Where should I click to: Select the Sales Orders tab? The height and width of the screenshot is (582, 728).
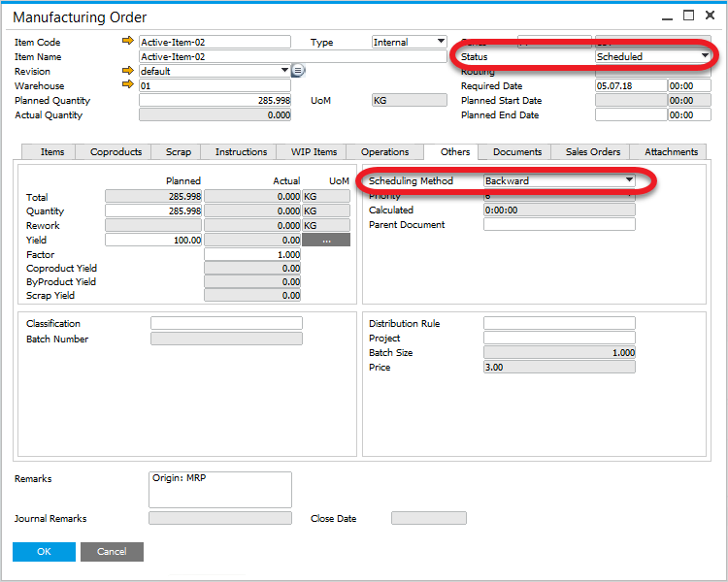(592, 152)
